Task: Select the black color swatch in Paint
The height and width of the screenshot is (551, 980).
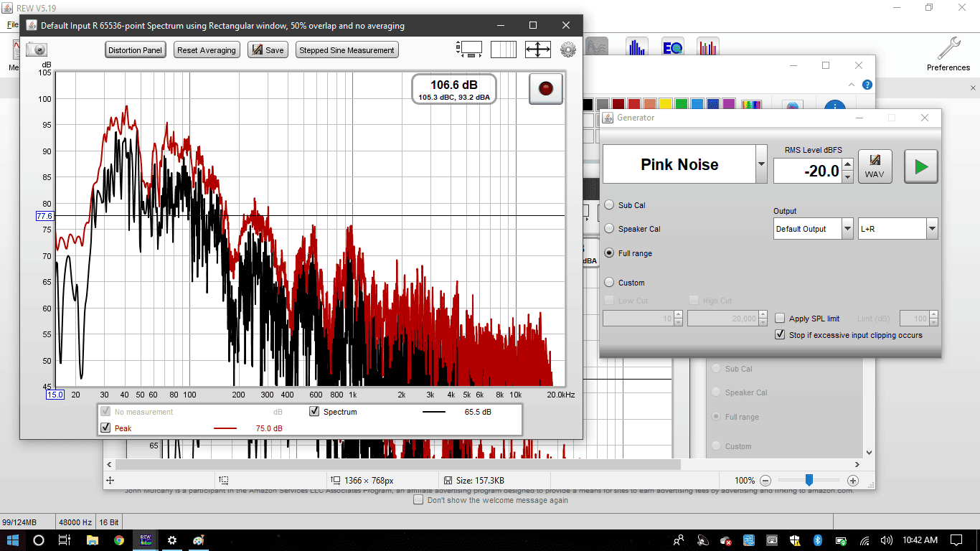Action: (588, 105)
